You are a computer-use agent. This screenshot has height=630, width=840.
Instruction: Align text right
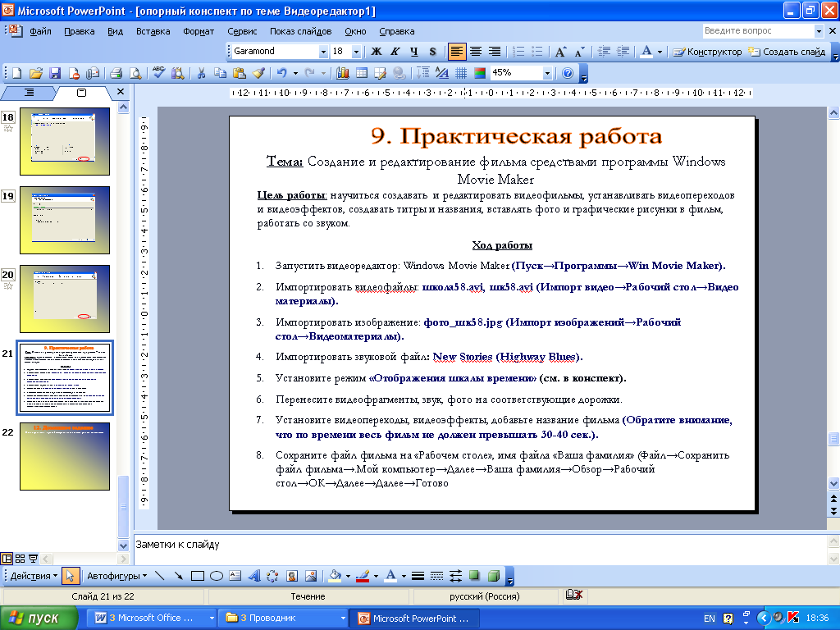coord(495,52)
